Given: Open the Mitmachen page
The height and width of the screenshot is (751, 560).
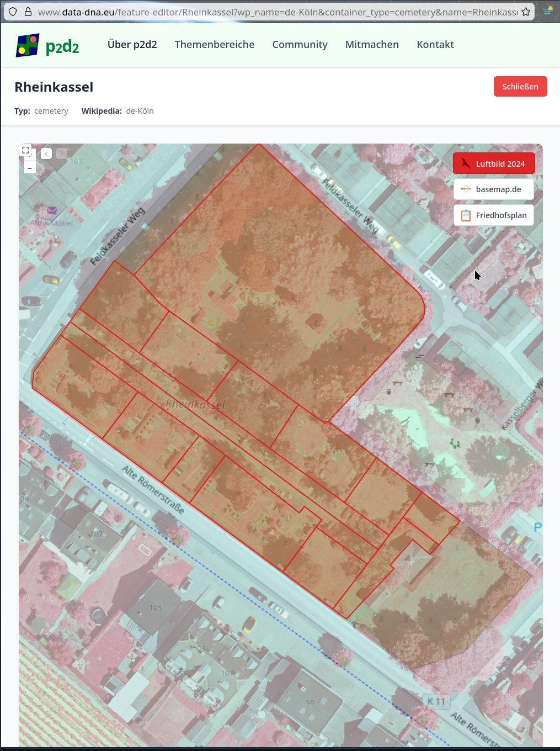Looking at the screenshot, I should (372, 45).
